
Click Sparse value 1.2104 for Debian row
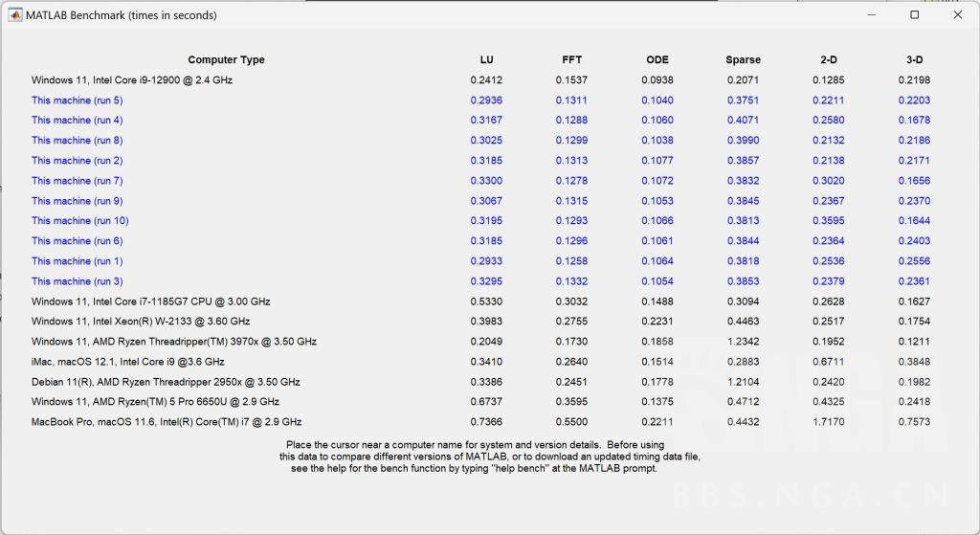pos(743,382)
